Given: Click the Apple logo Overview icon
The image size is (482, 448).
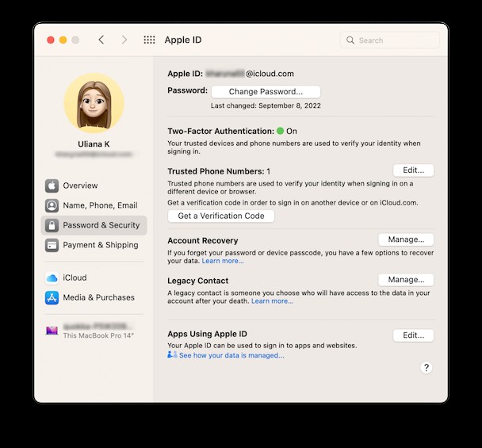Looking at the screenshot, I should tap(52, 186).
